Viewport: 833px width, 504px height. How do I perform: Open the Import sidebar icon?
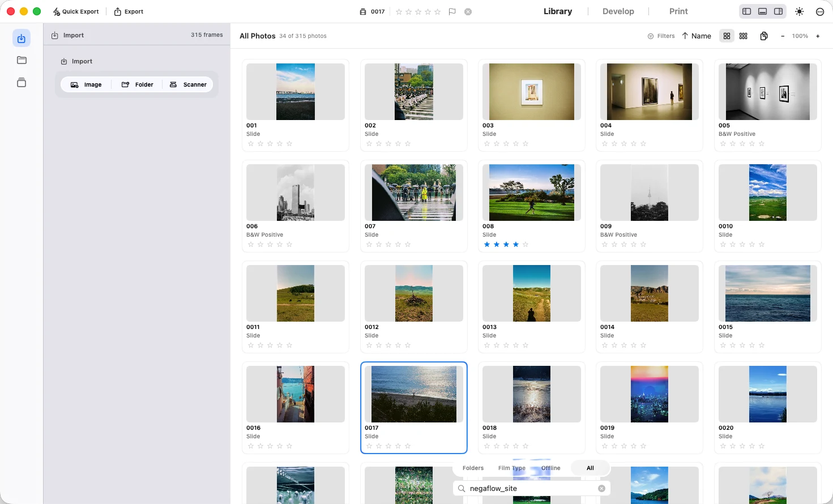point(22,39)
